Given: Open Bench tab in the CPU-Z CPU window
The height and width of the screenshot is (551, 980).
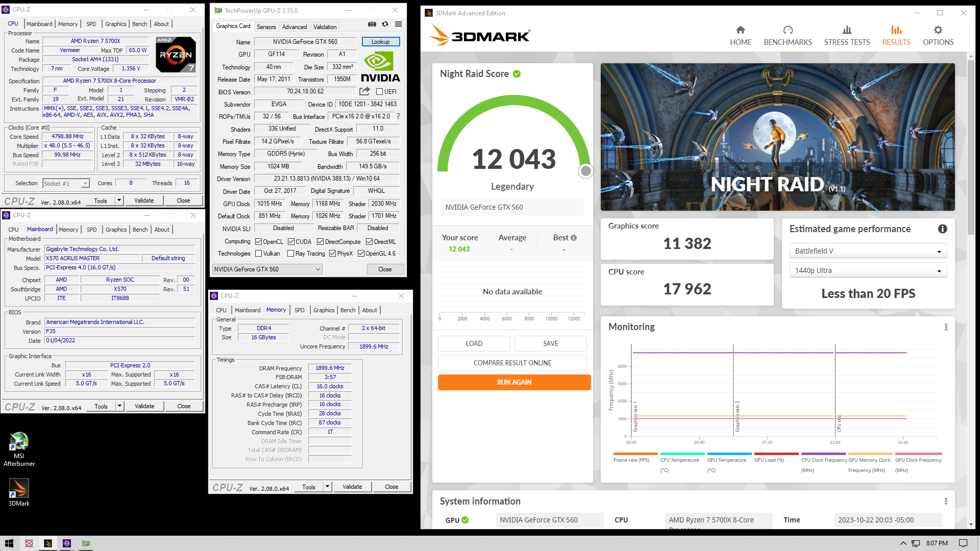Looking at the screenshot, I should [x=139, y=24].
